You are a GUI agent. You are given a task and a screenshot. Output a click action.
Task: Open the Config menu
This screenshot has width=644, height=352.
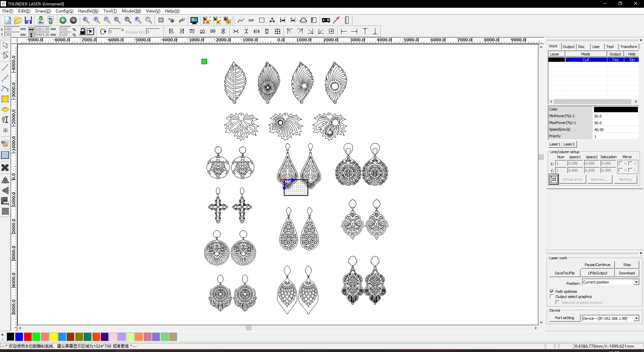click(x=64, y=11)
